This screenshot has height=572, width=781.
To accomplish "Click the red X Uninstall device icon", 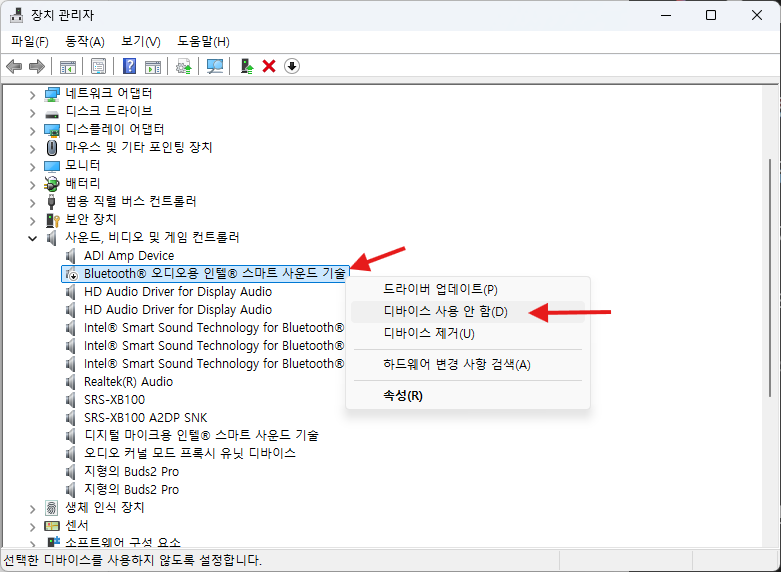I will pyautogui.click(x=269, y=66).
